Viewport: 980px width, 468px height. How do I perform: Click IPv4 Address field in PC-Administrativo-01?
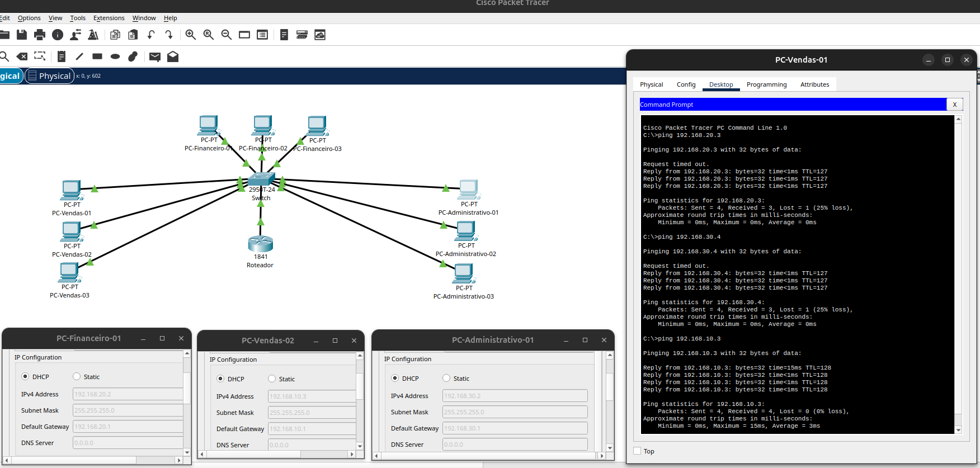point(515,395)
